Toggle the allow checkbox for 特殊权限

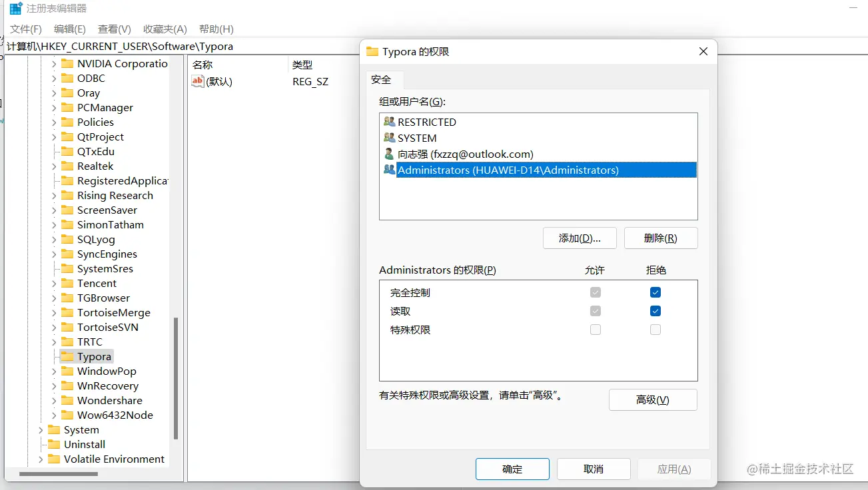click(596, 330)
